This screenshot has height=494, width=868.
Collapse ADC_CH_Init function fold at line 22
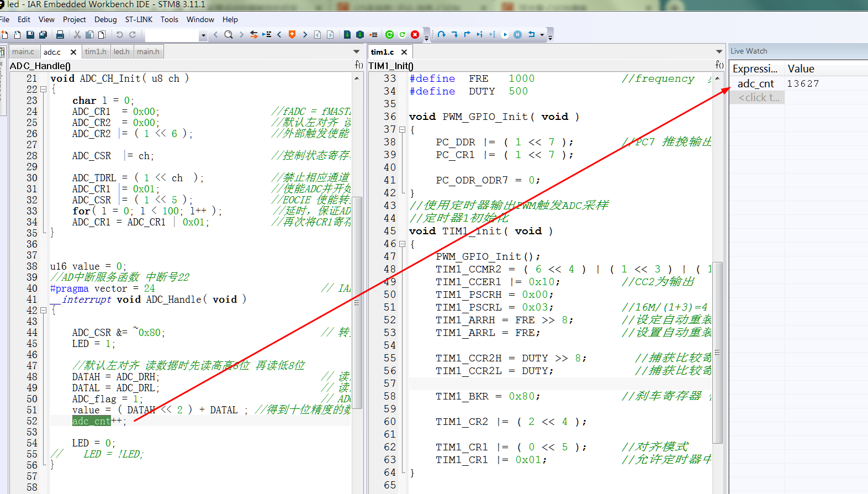(x=43, y=90)
